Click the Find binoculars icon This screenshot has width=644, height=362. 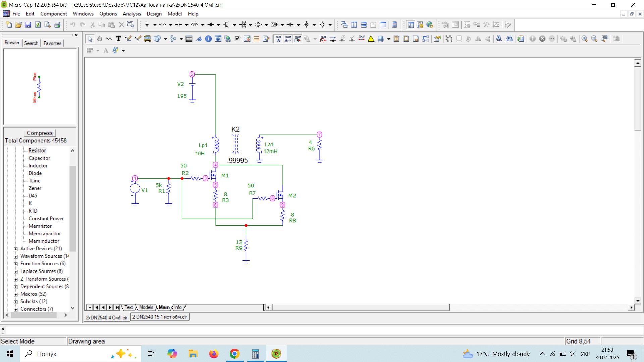[x=509, y=39]
